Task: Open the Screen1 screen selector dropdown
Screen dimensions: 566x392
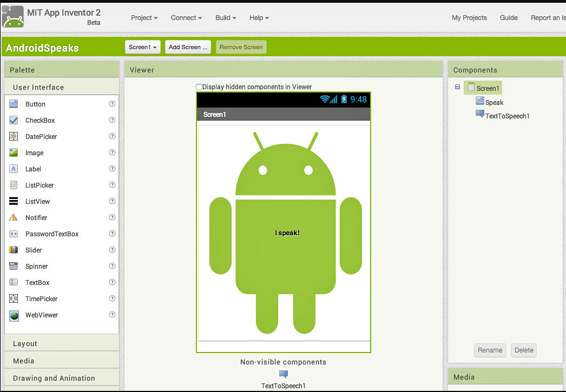Action: pos(142,47)
